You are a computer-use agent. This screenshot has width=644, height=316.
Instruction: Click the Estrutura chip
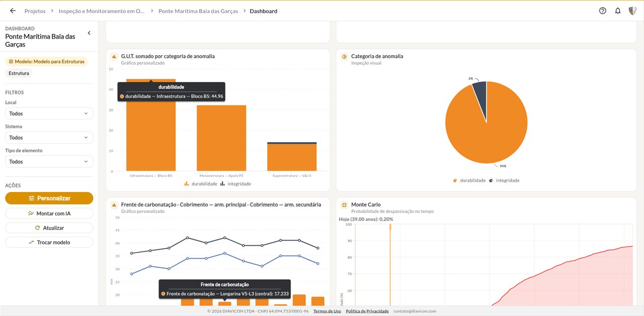19,73
